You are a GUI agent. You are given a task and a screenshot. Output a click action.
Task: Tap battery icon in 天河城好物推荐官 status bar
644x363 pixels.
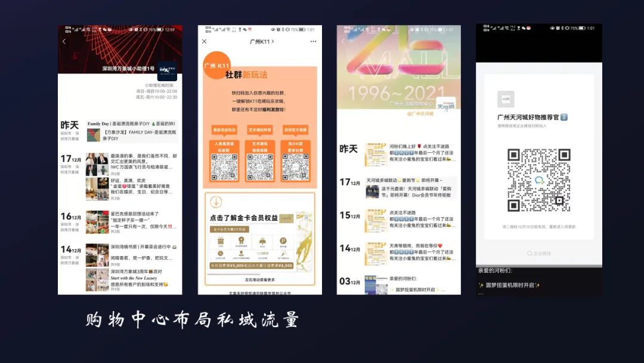[x=581, y=29]
